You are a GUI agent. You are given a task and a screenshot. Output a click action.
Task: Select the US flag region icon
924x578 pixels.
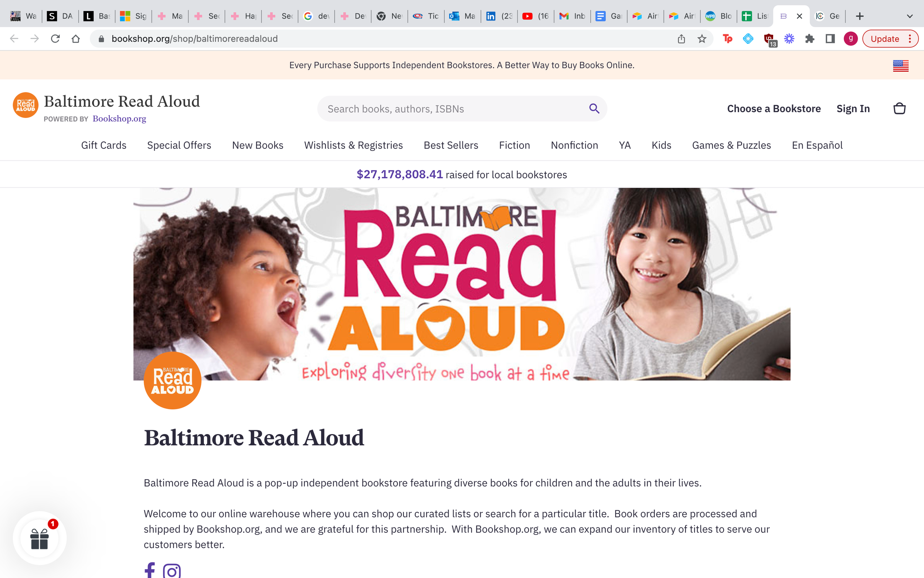[x=900, y=65]
